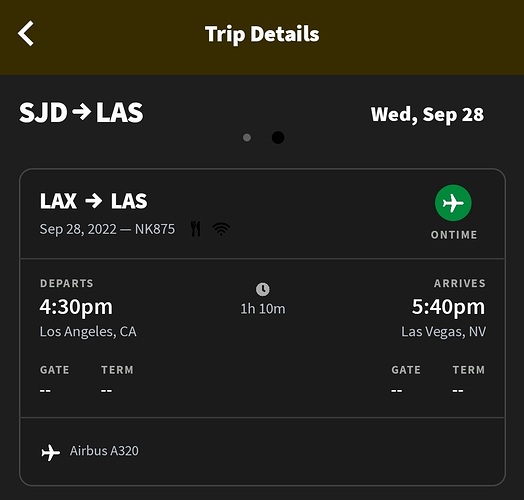
Task: Tap flight number NK875 text
Action: point(155,229)
